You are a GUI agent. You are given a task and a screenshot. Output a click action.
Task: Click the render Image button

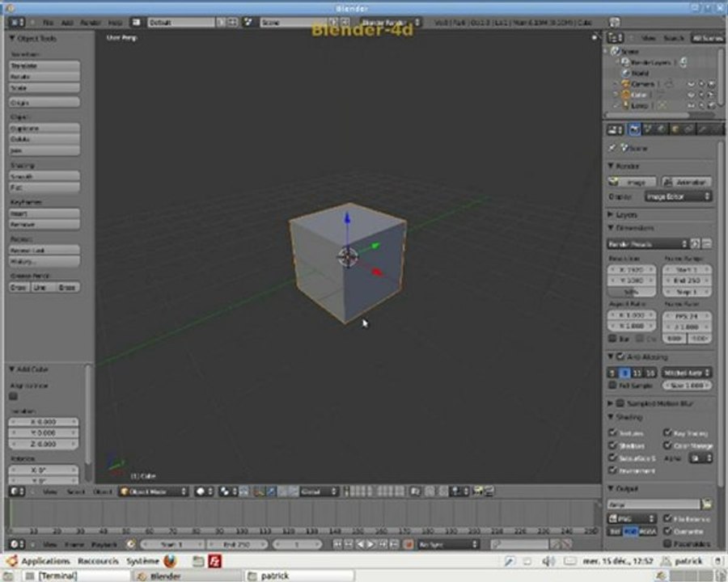[x=632, y=182]
